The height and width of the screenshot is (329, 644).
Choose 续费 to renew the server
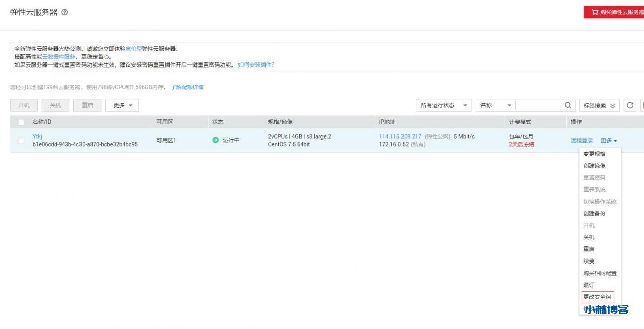588,261
